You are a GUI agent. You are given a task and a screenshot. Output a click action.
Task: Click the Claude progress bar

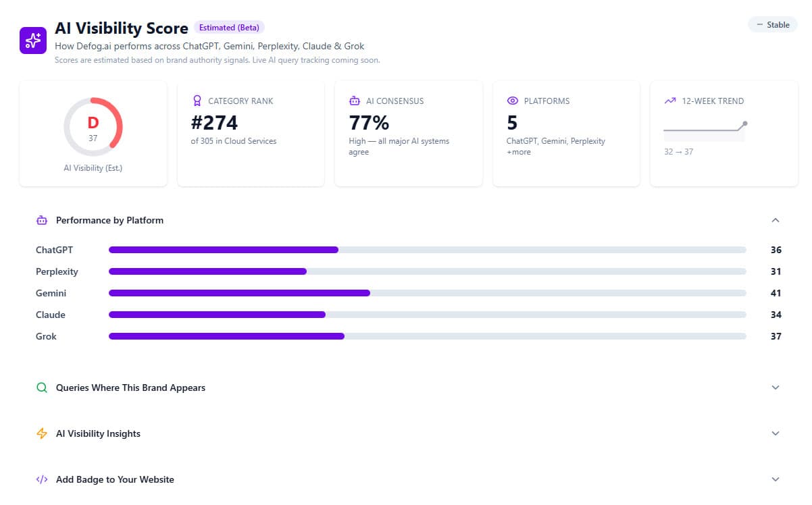click(428, 315)
